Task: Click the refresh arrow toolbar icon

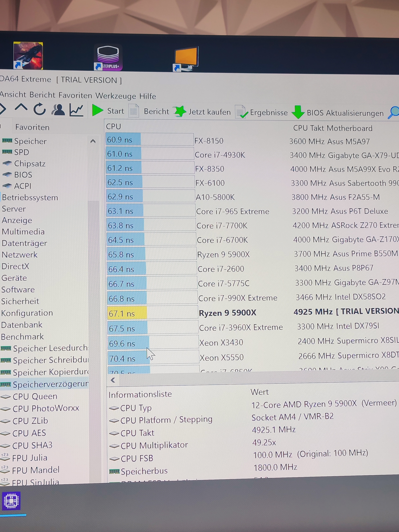Action: click(x=40, y=109)
